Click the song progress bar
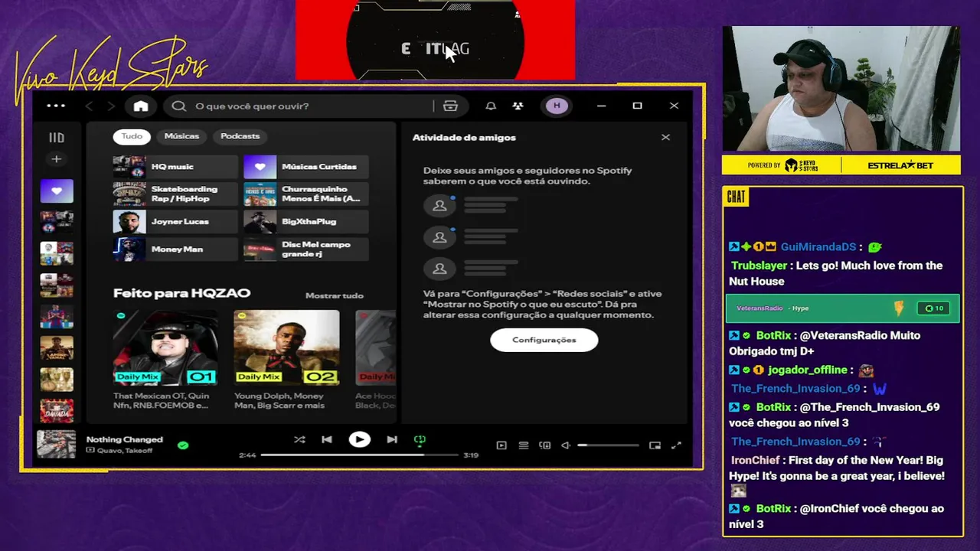Screen dimensions: 980x551 [360, 455]
